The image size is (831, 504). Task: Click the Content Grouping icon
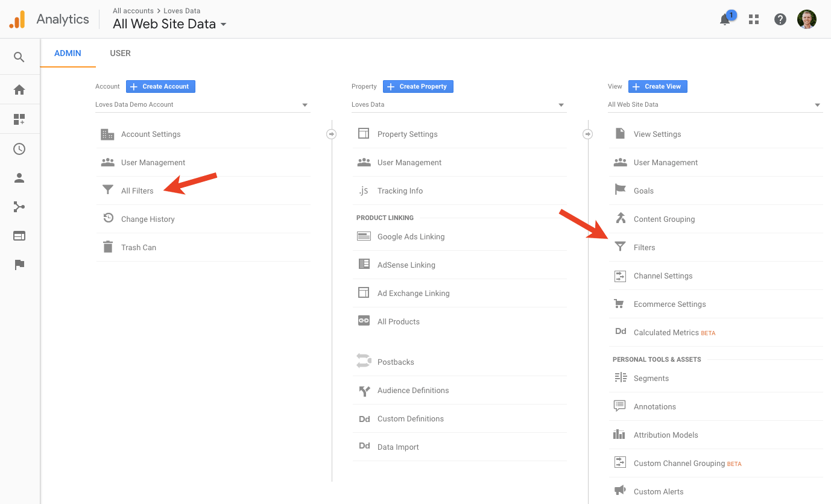point(620,218)
